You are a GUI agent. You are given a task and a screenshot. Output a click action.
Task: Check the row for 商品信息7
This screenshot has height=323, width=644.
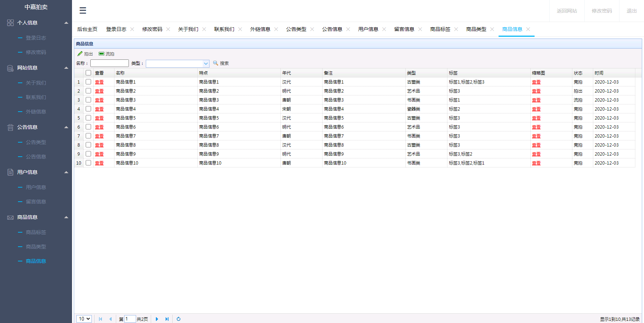[x=88, y=136]
